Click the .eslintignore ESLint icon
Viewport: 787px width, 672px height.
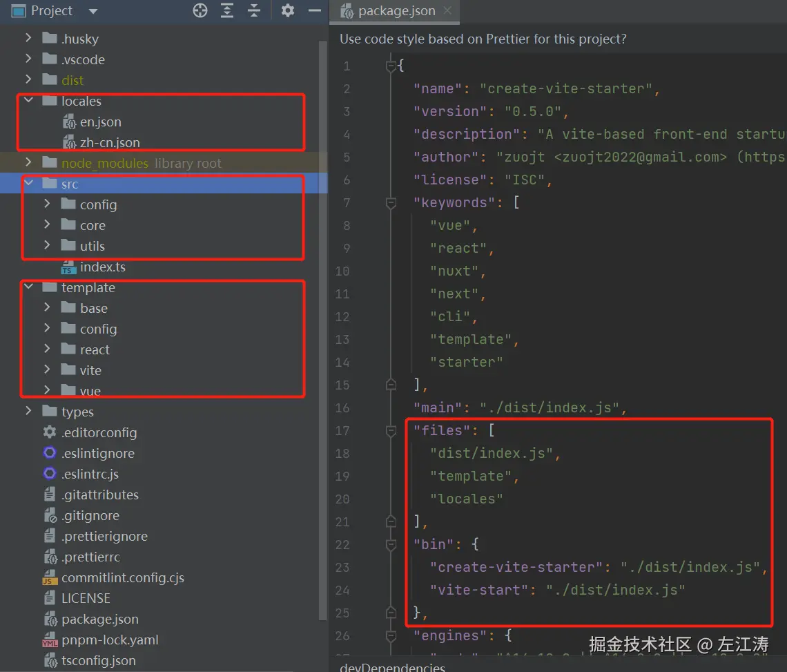click(x=50, y=452)
